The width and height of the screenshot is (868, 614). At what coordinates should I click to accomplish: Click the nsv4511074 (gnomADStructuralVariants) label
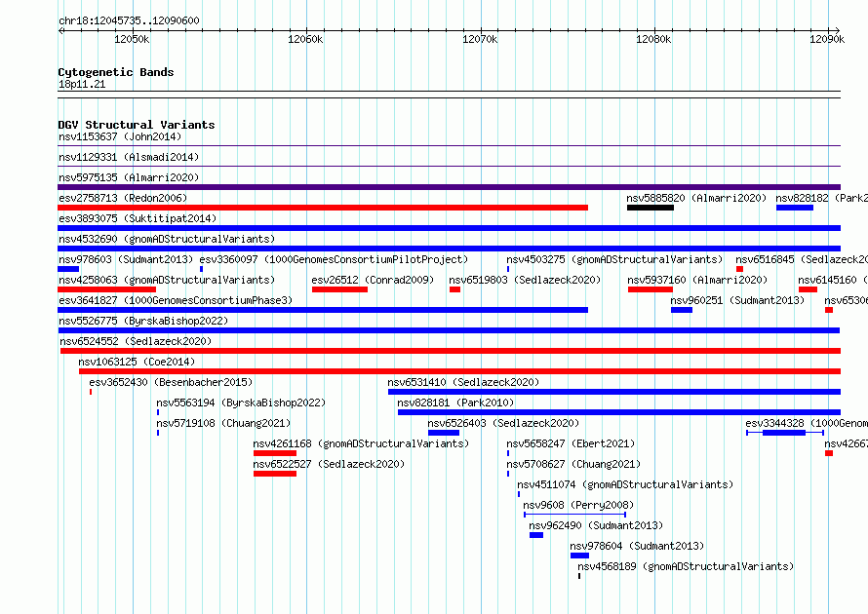click(625, 484)
